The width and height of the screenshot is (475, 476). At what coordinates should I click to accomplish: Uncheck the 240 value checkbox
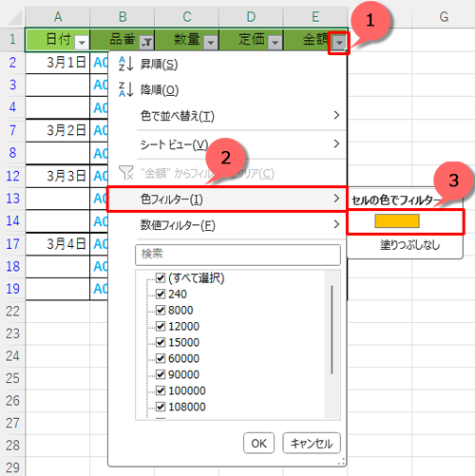pos(161,294)
